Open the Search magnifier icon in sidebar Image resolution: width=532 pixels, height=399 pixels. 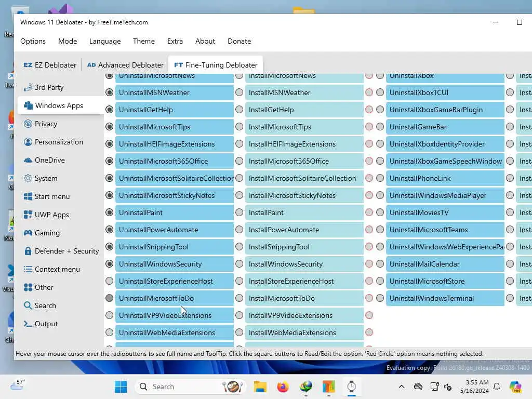coord(28,305)
